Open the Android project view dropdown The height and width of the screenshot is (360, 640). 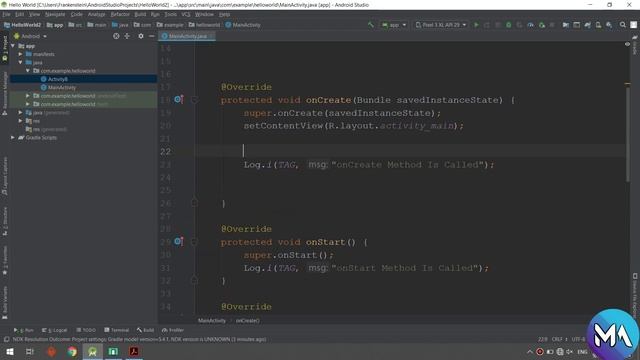click(x=31, y=36)
